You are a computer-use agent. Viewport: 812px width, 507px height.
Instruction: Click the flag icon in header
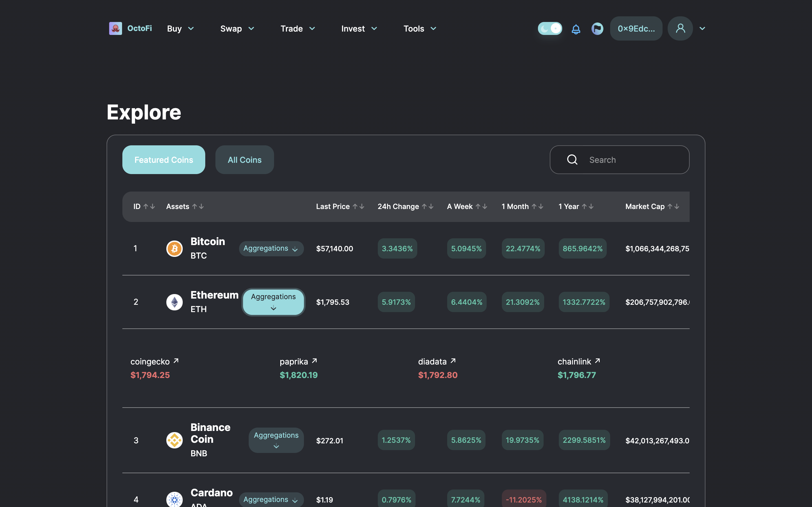coord(597,28)
